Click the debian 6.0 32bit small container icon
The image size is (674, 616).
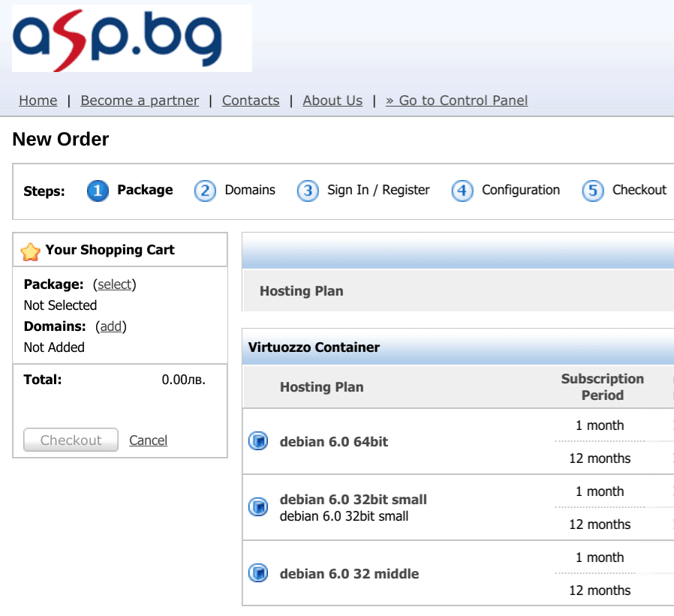pyautogui.click(x=258, y=507)
